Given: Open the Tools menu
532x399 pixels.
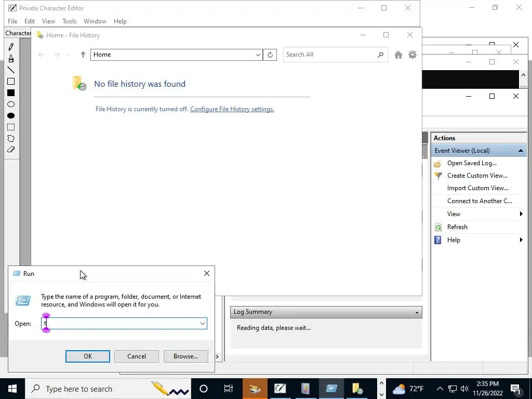Looking at the screenshot, I should pyautogui.click(x=69, y=21).
